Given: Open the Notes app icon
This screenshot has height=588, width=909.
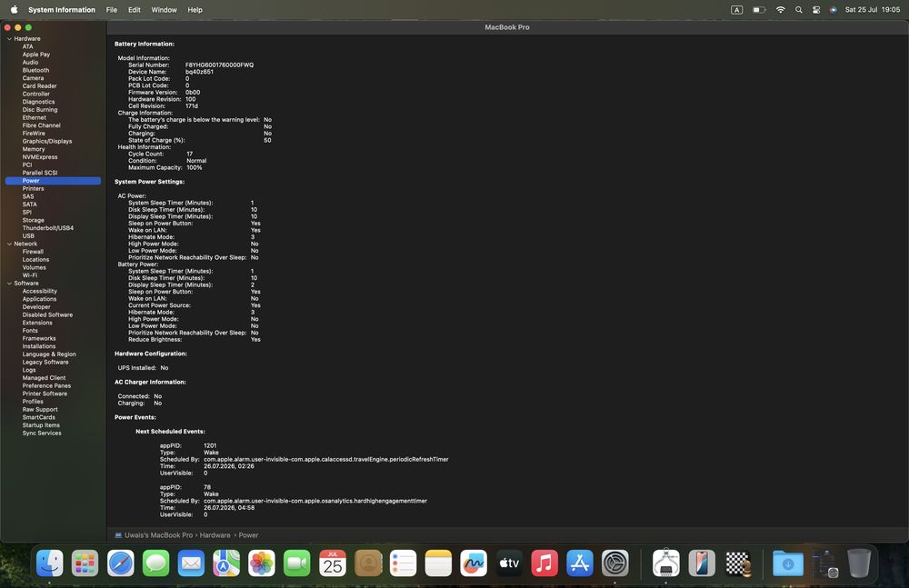Looking at the screenshot, I should coord(439,563).
